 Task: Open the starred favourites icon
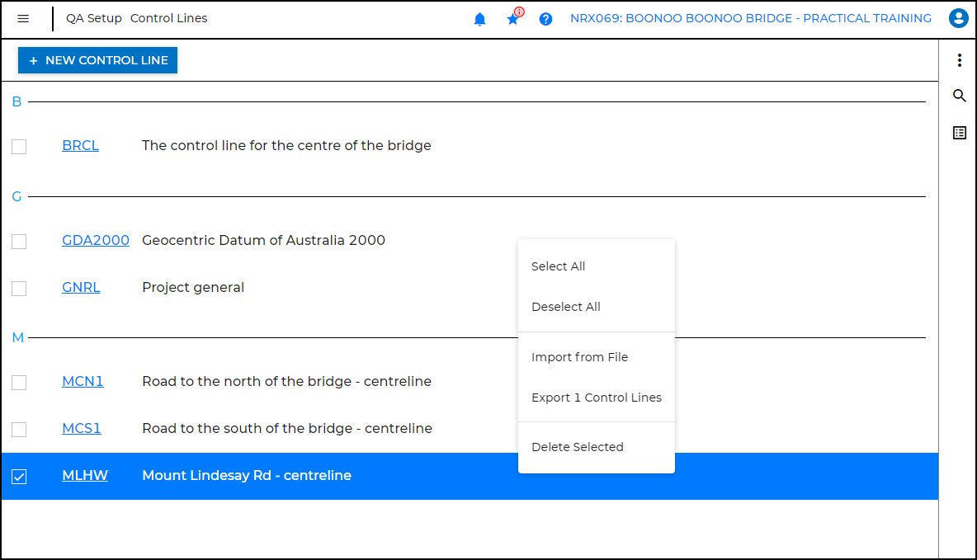click(513, 19)
